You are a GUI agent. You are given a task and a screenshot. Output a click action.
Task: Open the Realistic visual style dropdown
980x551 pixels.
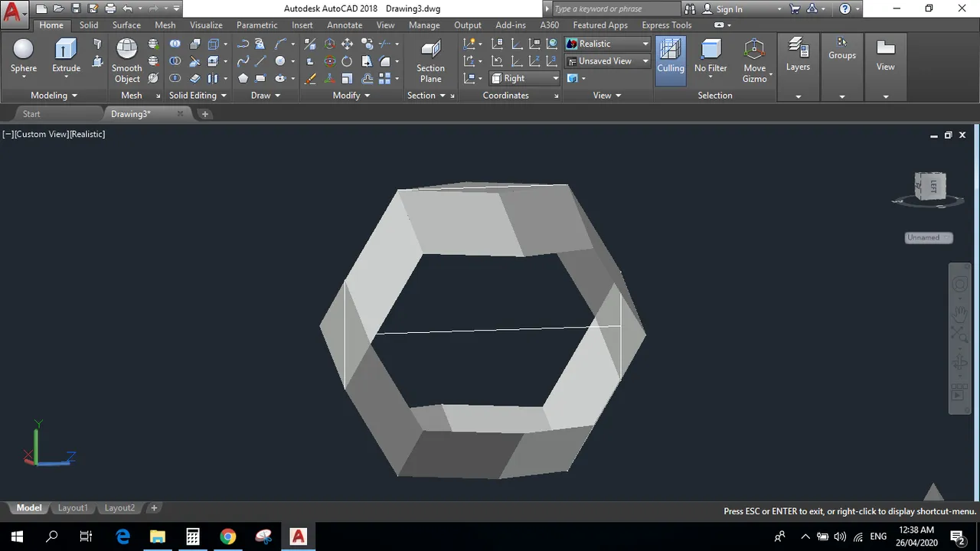[x=607, y=44]
